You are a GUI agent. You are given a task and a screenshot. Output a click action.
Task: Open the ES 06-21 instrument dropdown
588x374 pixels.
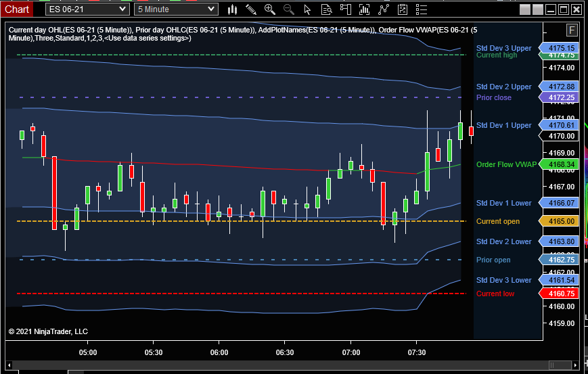(x=87, y=9)
